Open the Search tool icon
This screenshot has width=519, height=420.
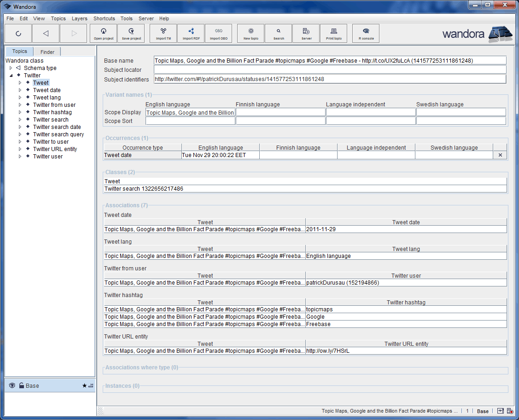point(278,33)
